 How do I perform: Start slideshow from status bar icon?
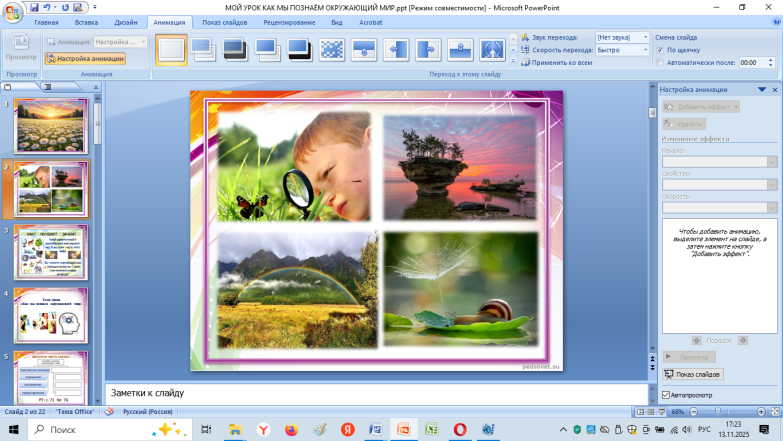(x=663, y=412)
